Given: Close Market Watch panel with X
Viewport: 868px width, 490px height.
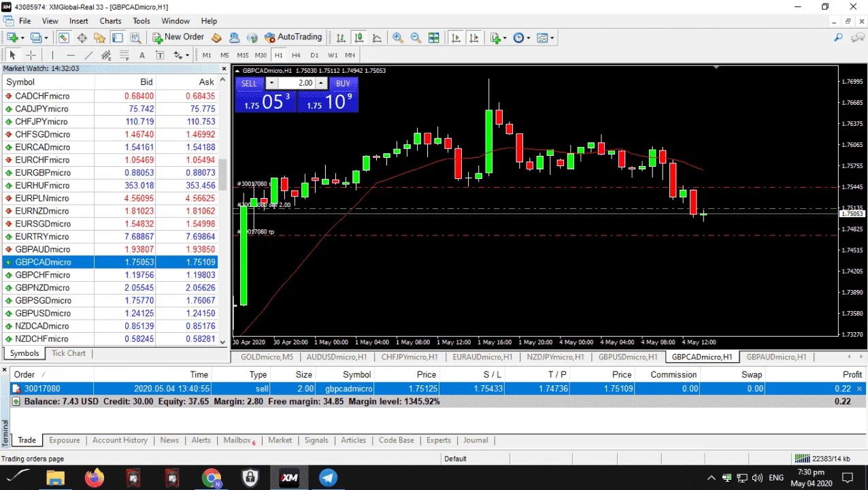Looking at the screenshot, I should click(224, 69).
